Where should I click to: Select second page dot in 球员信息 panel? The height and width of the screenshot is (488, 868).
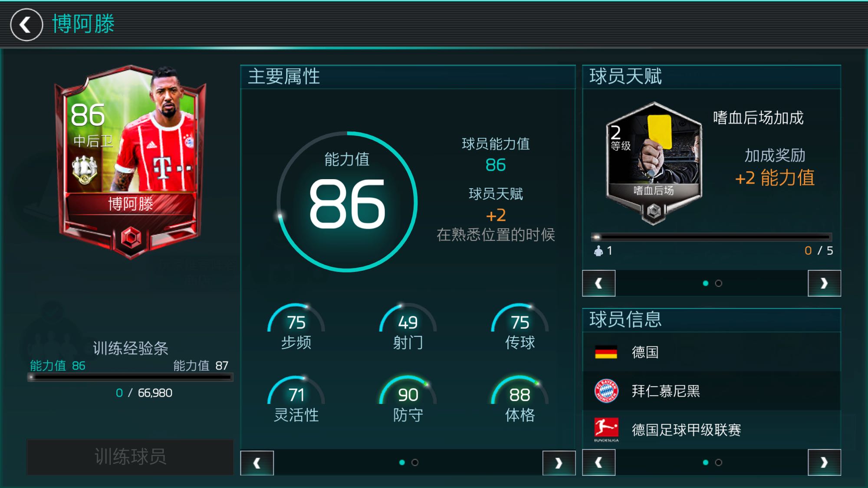pos(719,462)
